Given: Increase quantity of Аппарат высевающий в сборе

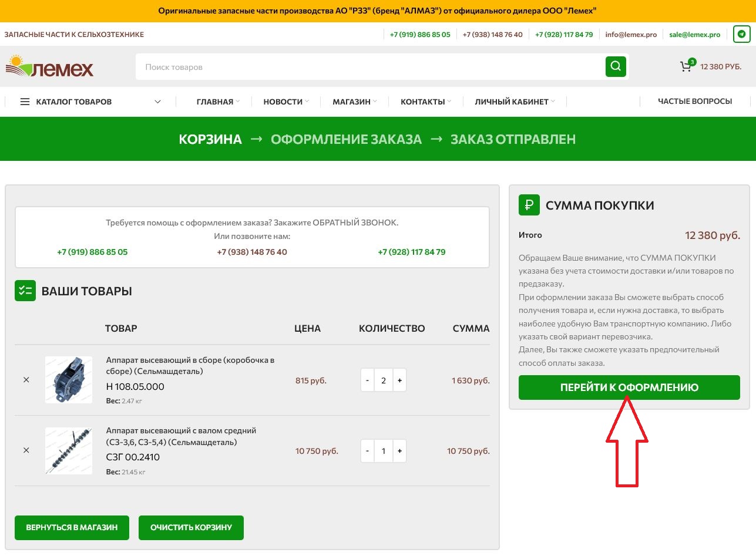Looking at the screenshot, I should 399,380.
